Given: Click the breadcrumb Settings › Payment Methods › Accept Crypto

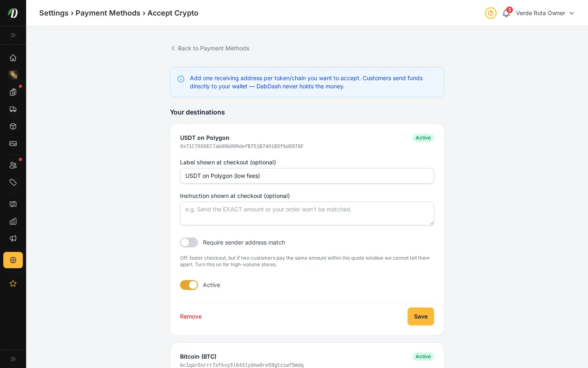Looking at the screenshot, I should (x=119, y=13).
